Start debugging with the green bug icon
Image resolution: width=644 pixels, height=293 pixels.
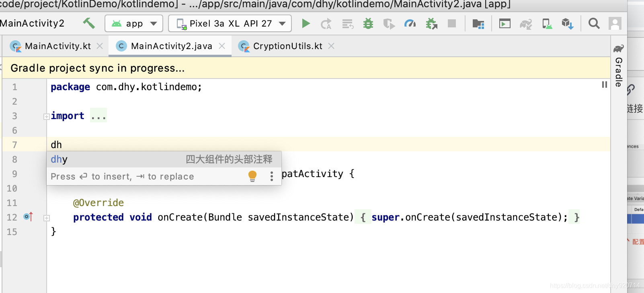(368, 23)
